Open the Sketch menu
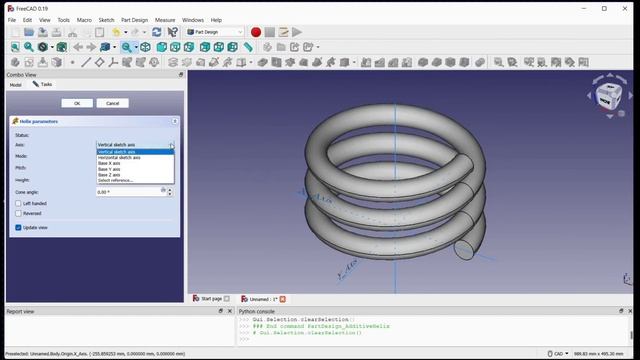Viewport: 640px width, 360px height. (x=106, y=20)
